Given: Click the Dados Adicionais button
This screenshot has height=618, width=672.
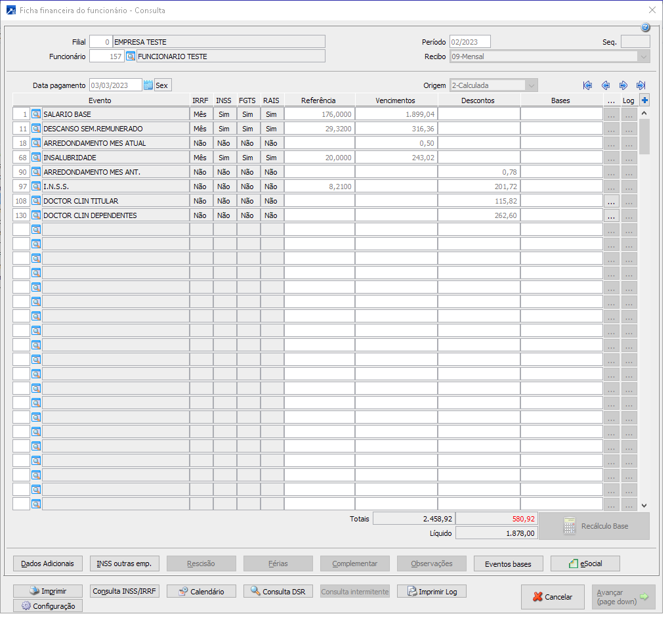Looking at the screenshot, I should coord(47,563).
